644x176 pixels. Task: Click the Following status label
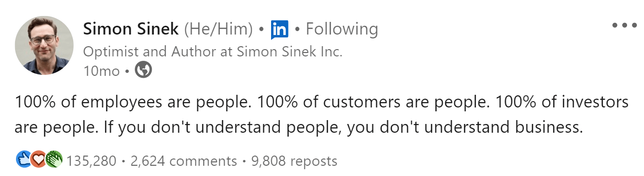(342, 29)
